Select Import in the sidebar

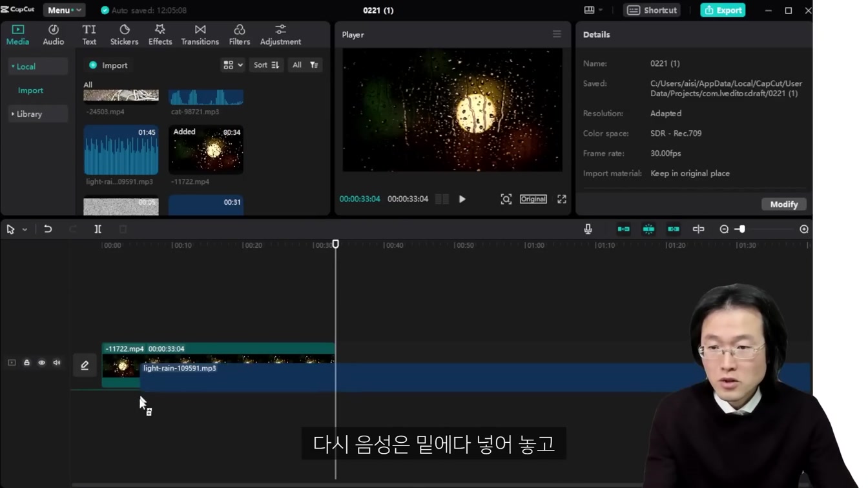coord(30,90)
